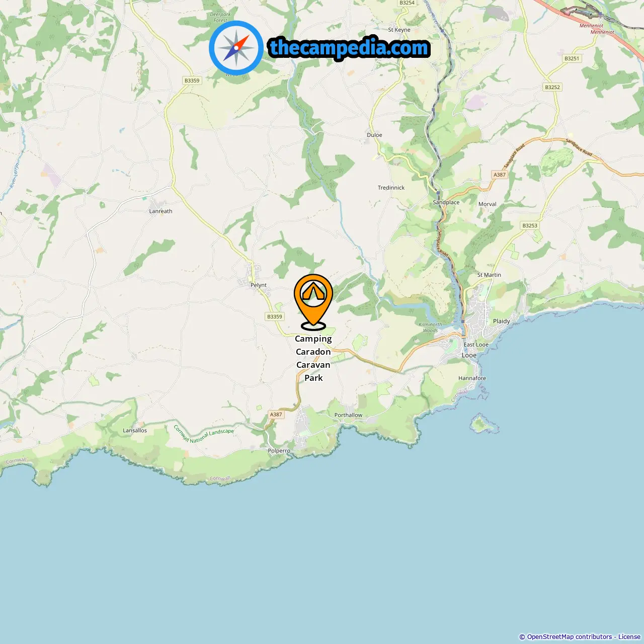Click the B3254 road shield at top
Image resolution: width=644 pixels, height=644 pixels.
(x=407, y=3)
